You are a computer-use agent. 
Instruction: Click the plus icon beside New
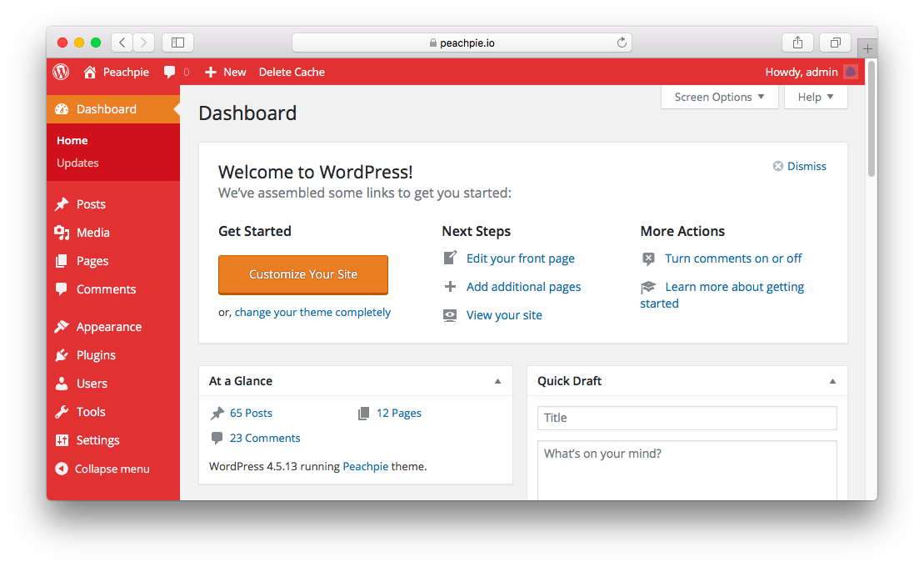(x=210, y=72)
